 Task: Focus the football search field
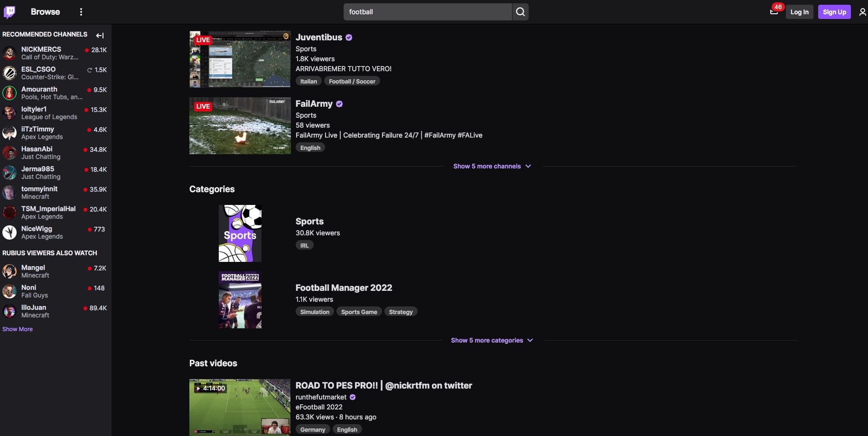click(428, 12)
